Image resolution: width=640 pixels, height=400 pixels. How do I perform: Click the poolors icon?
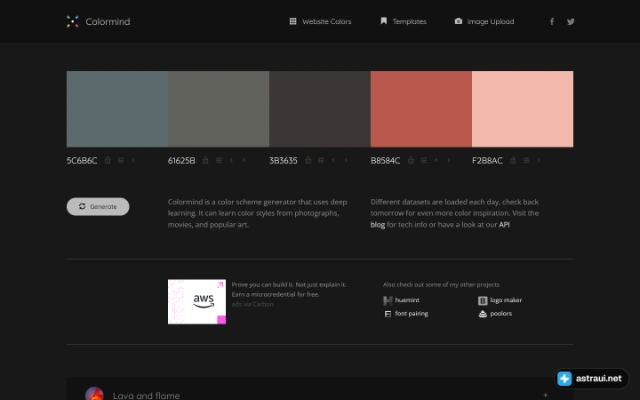(x=482, y=314)
